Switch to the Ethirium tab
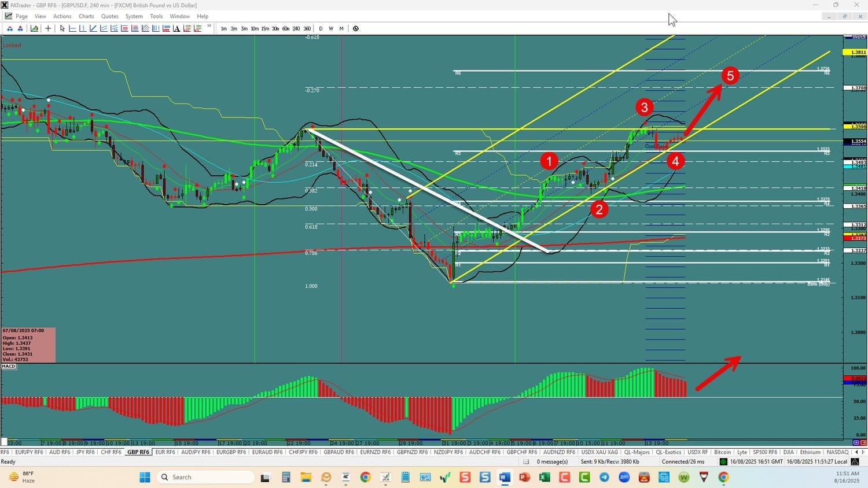Screen dimensions: 868x488 click(810, 452)
